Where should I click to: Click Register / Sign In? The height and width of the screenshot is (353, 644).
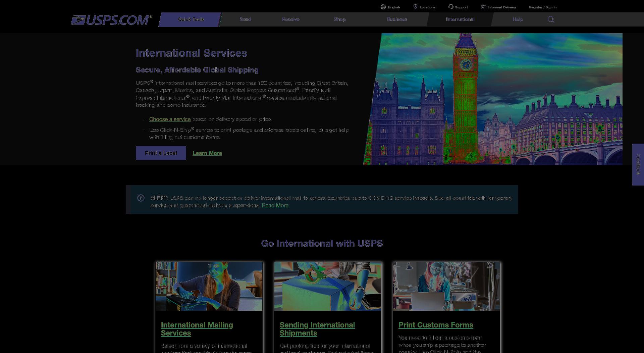(542, 7)
